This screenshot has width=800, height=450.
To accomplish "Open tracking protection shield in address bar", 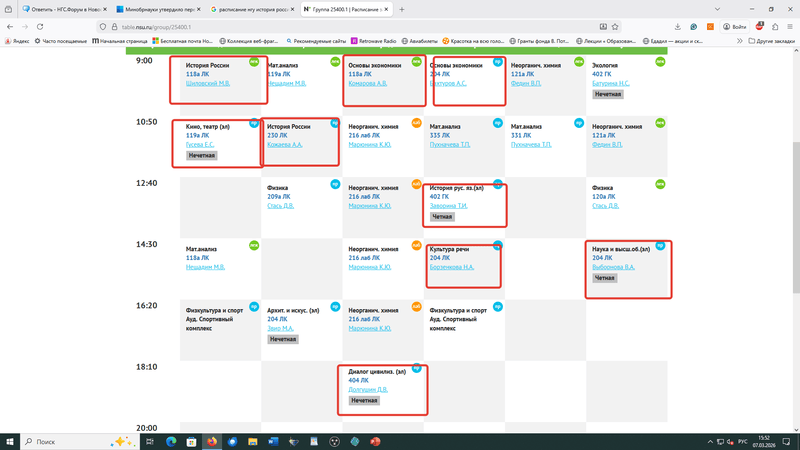I will [x=103, y=27].
